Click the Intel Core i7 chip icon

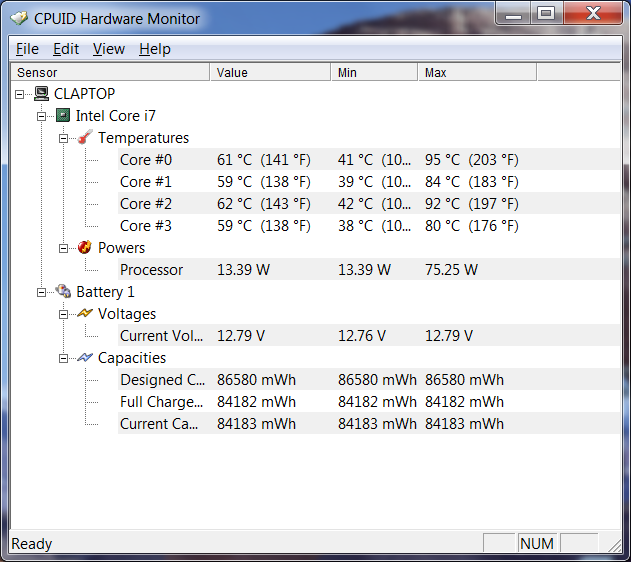pos(63,115)
